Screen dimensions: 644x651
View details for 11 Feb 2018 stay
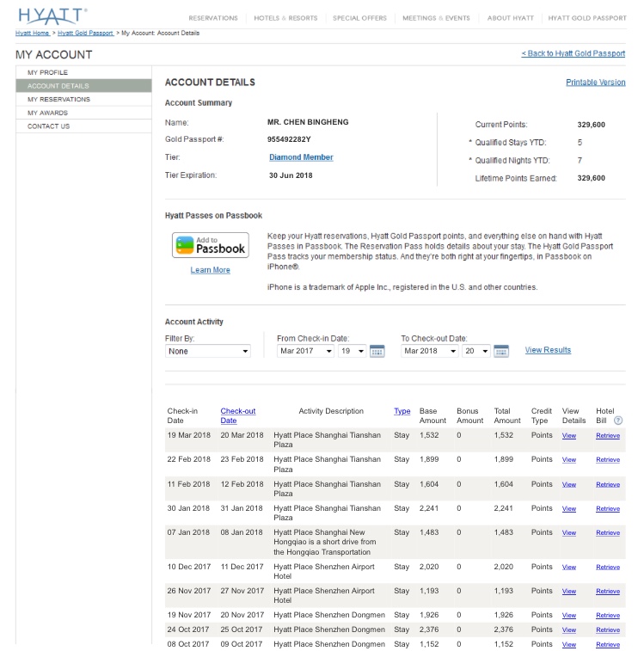click(569, 484)
